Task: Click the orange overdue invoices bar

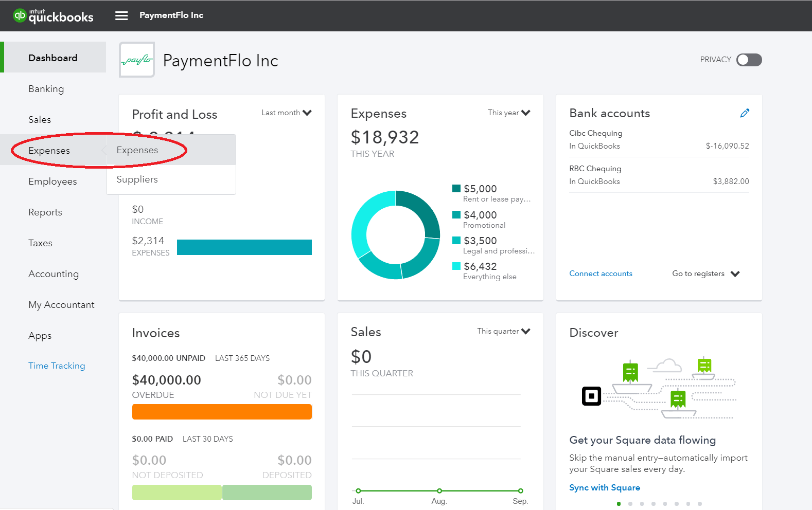Action: point(222,412)
